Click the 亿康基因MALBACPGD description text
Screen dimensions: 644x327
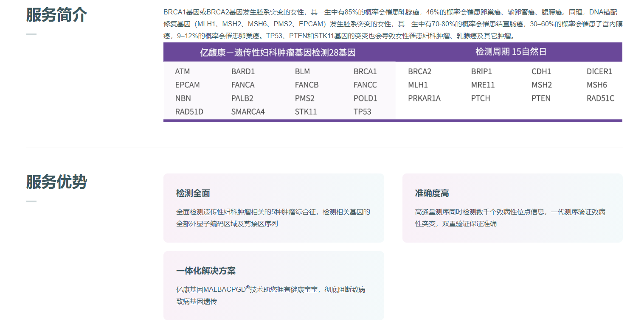[270, 295]
